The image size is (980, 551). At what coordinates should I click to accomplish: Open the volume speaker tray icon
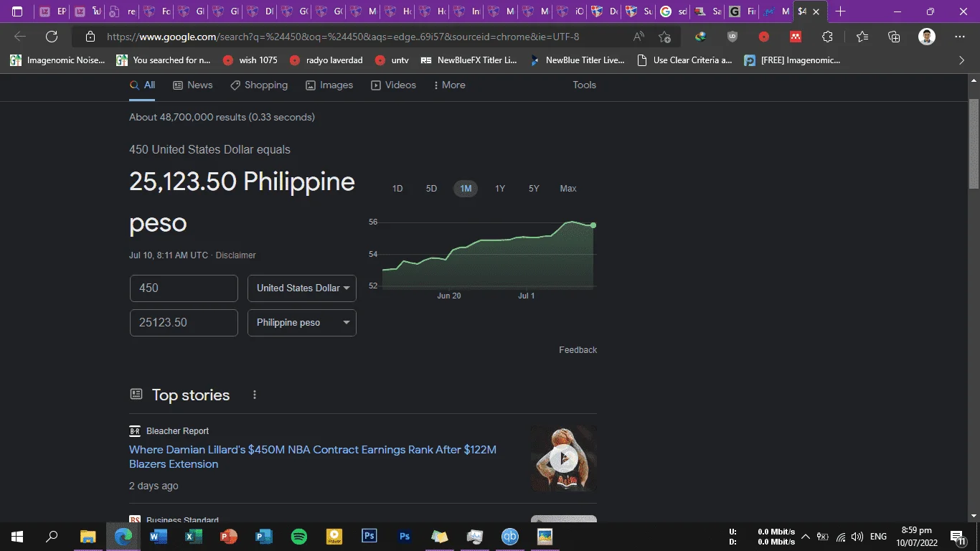pyautogui.click(x=857, y=537)
